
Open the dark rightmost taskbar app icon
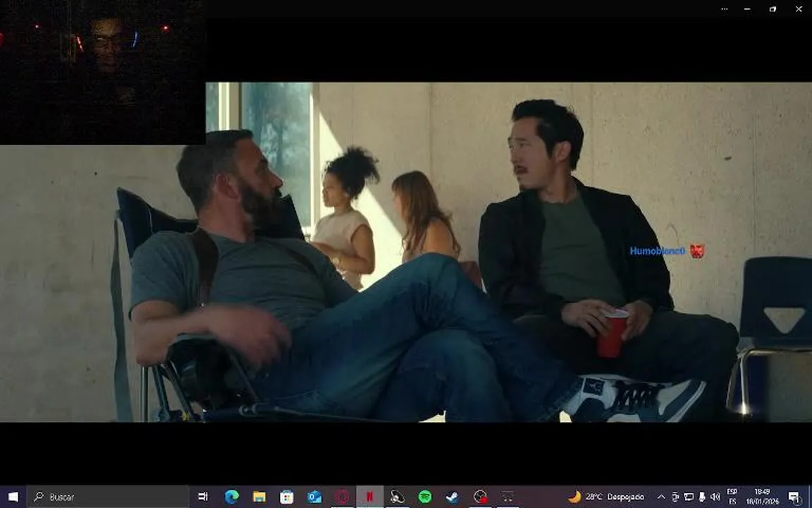(508, 497)
